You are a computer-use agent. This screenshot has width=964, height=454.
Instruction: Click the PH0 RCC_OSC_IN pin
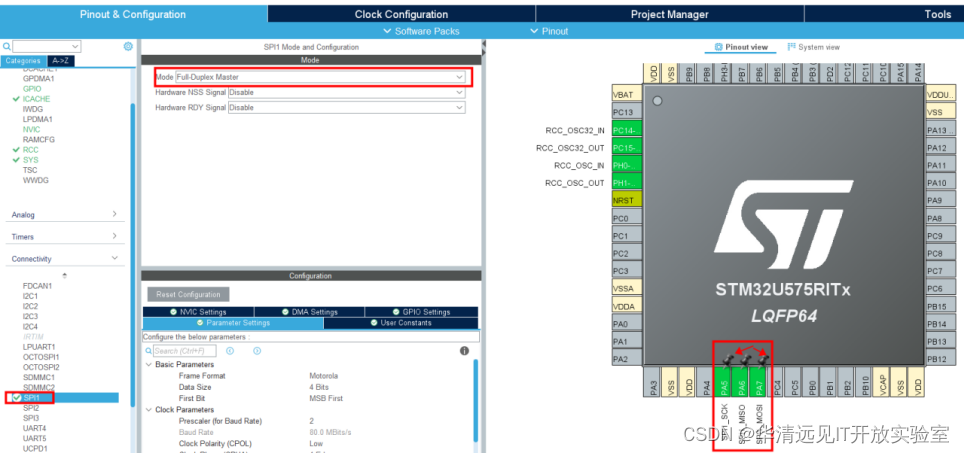point(627,165)
